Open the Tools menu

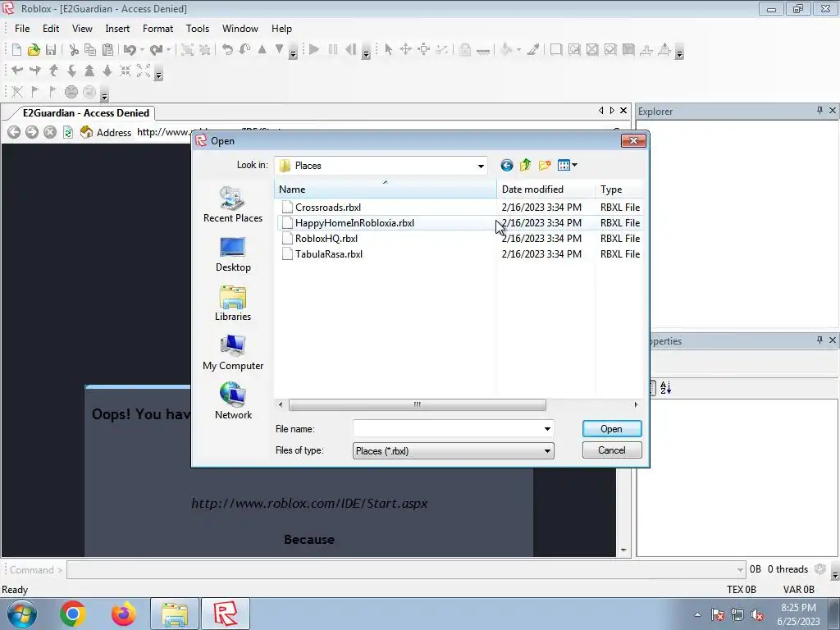coord(198,29)
